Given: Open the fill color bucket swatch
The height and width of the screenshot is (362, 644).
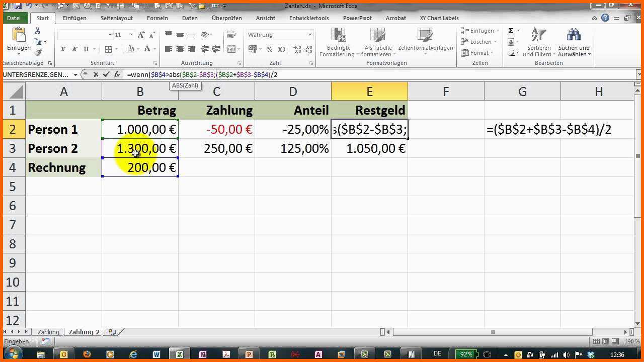Looking at the screenshot, I should (130, 49).
